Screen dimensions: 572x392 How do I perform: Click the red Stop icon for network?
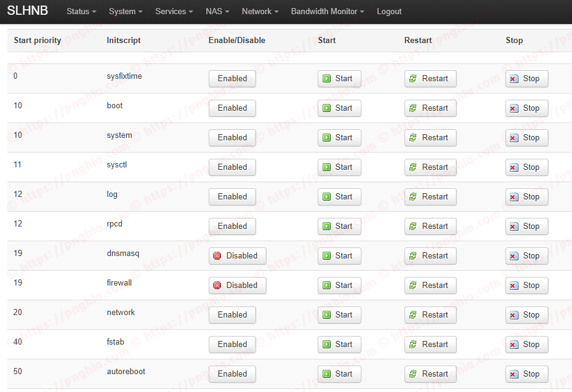point(514,315)
